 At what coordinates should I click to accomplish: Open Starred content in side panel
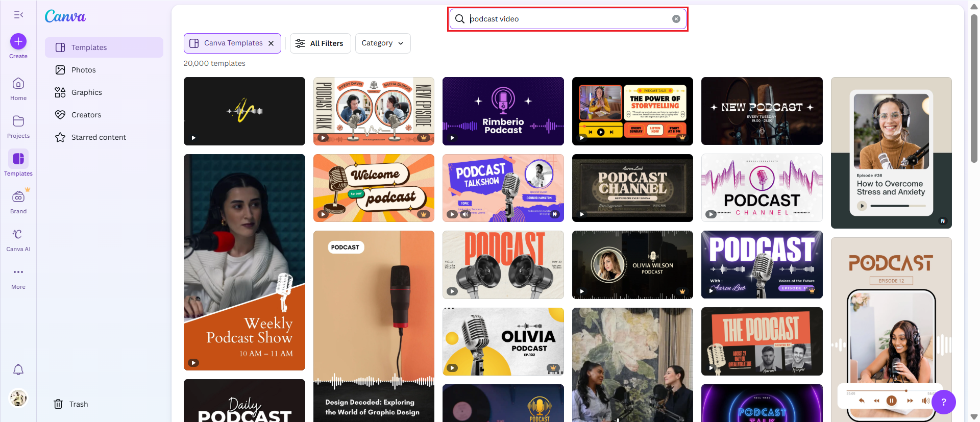(104, 137)
